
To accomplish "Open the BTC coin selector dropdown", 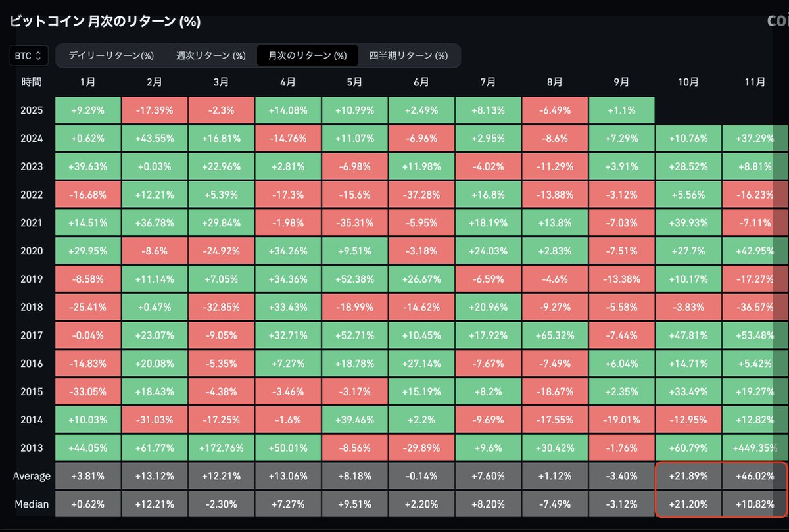I will [x=27, y=56].
